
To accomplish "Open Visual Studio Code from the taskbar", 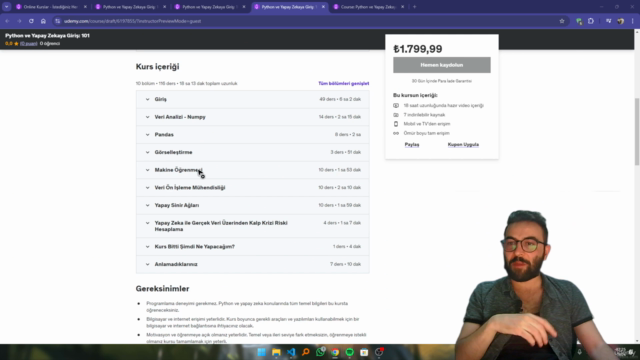I will (291, 352).
